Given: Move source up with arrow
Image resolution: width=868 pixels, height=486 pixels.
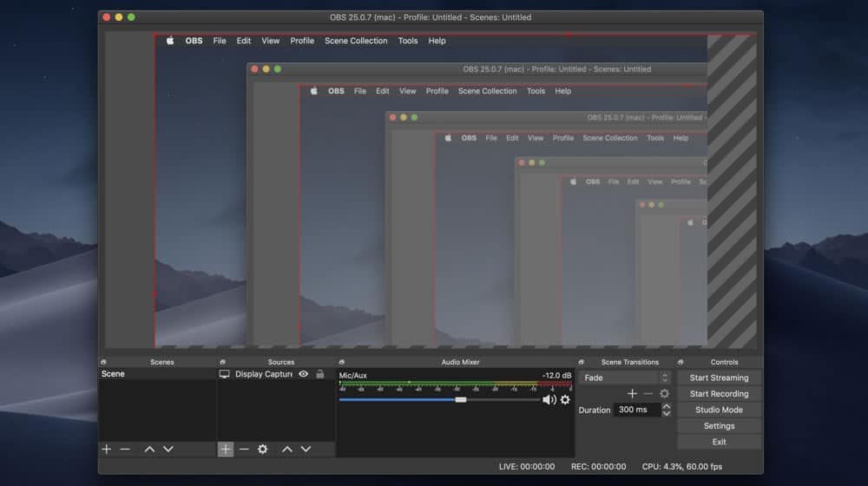Looking at the screenshot, I should pos(286,450).
